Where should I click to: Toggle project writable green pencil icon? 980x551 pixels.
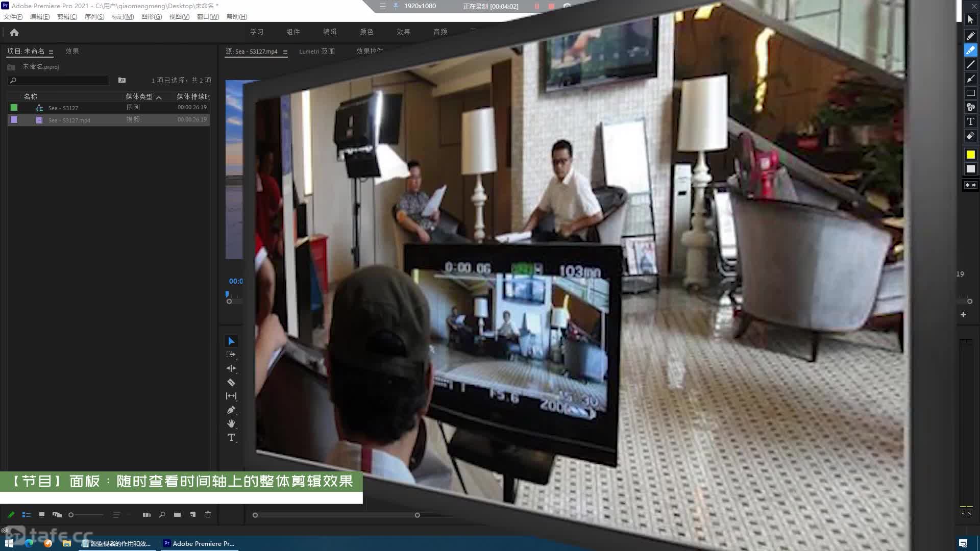11,515
